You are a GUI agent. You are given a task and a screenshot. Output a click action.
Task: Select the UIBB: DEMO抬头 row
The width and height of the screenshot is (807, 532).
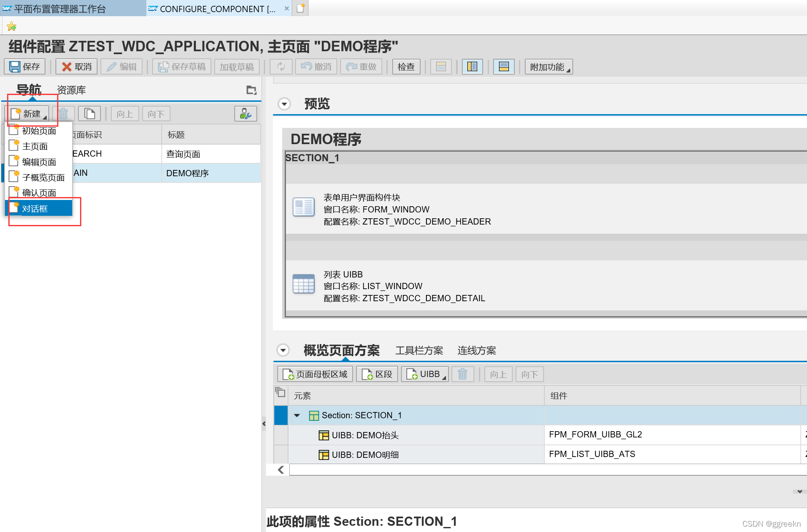tap(416, 435)
